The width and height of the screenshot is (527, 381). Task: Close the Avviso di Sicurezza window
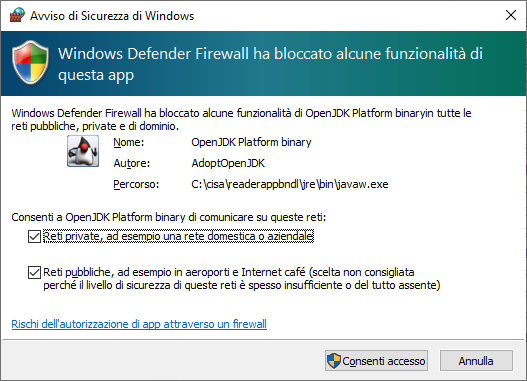511,15
